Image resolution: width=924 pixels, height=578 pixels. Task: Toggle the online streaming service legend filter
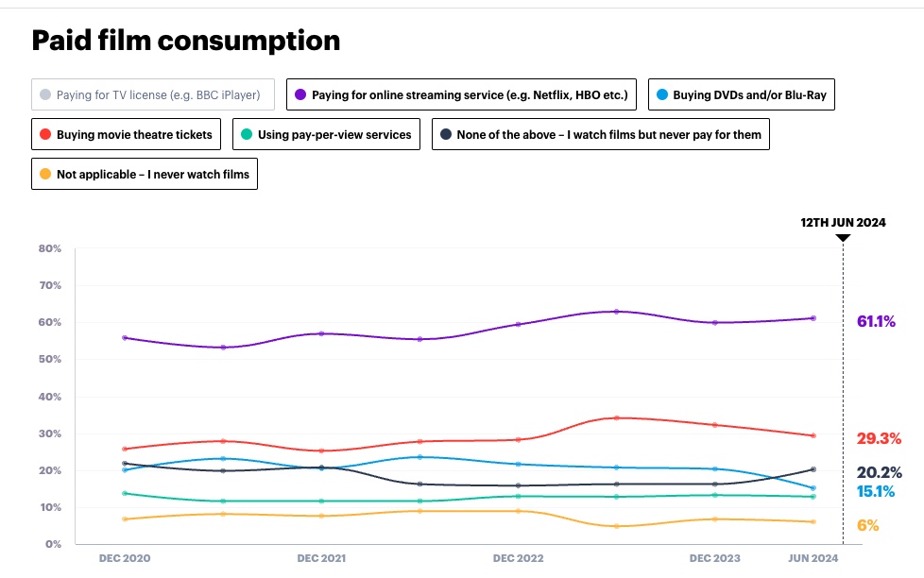pyautogui.click(x=461, y=95)
